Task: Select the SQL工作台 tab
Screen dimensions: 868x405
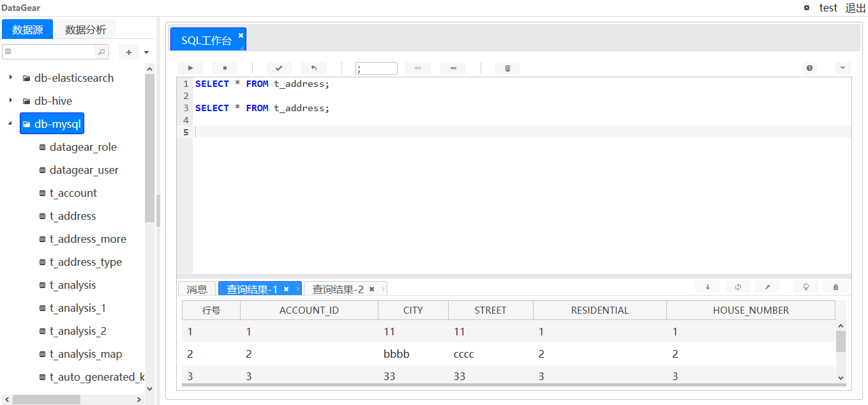Action: click(207, 40)
